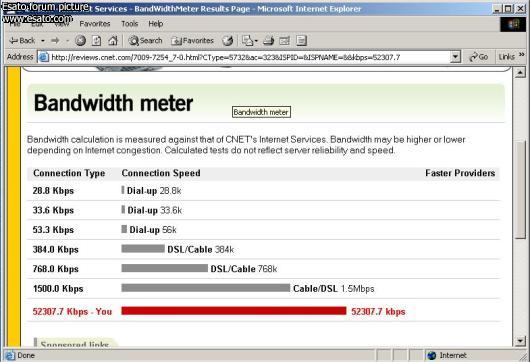Click the Stop loading icon

click(80, 41)
